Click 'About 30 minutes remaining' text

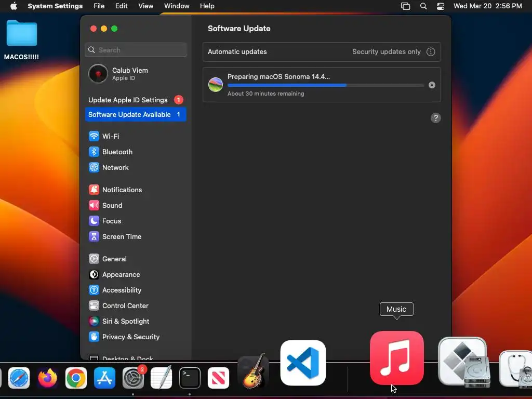[265, 94]
